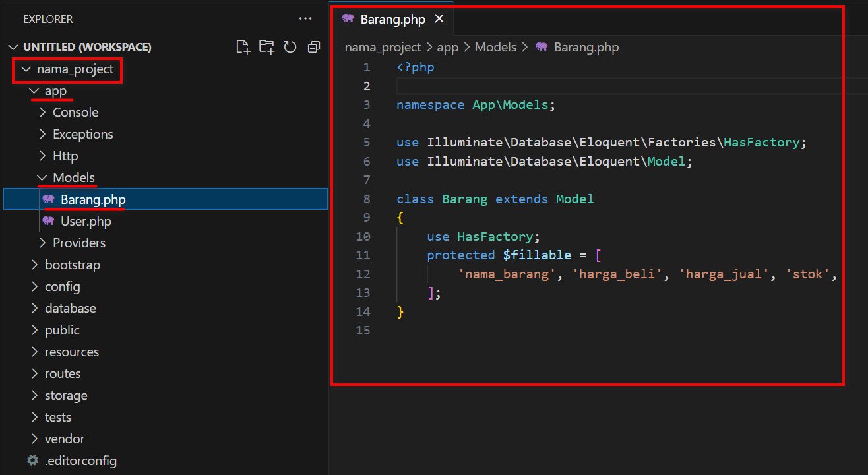Click the EXPLORER panel title

point(48,19)
